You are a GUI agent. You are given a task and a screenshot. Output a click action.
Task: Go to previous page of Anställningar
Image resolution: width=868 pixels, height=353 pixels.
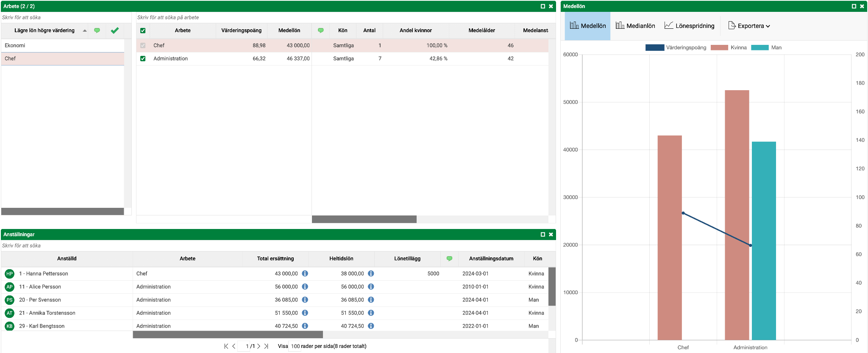point(234,346)
